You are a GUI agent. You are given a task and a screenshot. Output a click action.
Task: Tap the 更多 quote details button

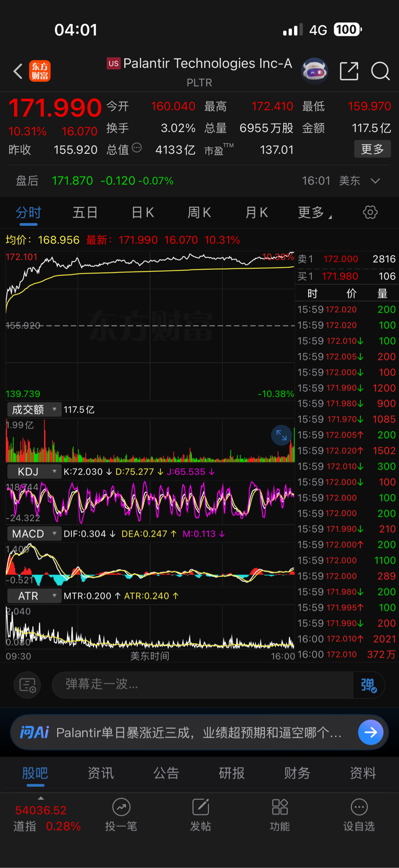click(373, 149)
